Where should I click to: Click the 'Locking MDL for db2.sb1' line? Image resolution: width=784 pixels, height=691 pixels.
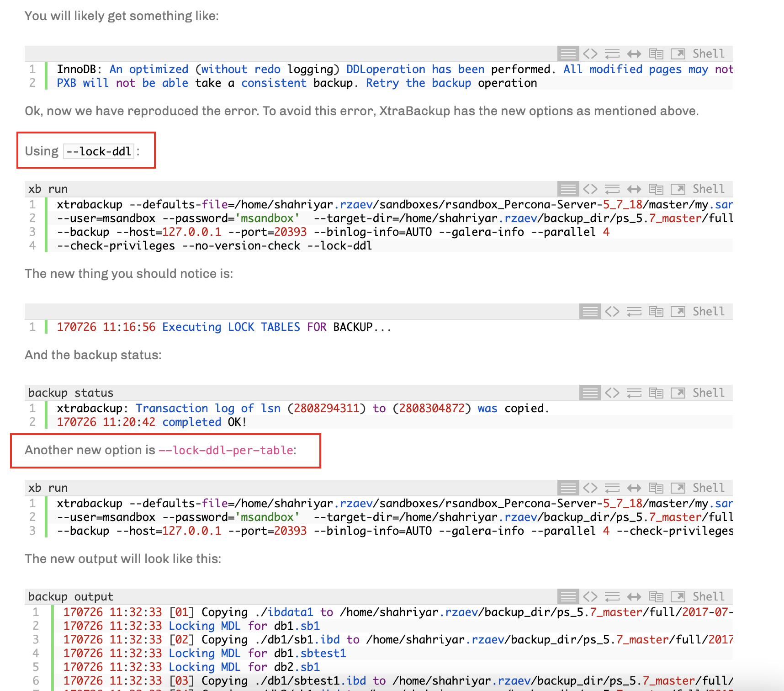(191, 667)
